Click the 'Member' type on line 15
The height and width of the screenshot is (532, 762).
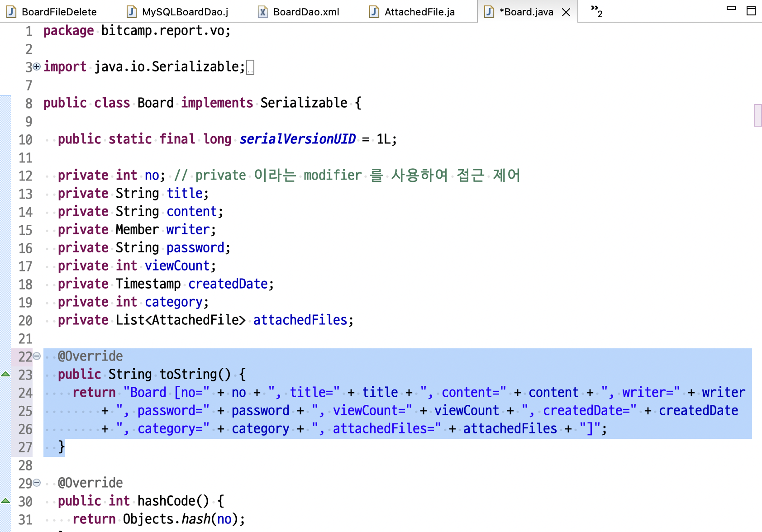pos(137,229)
